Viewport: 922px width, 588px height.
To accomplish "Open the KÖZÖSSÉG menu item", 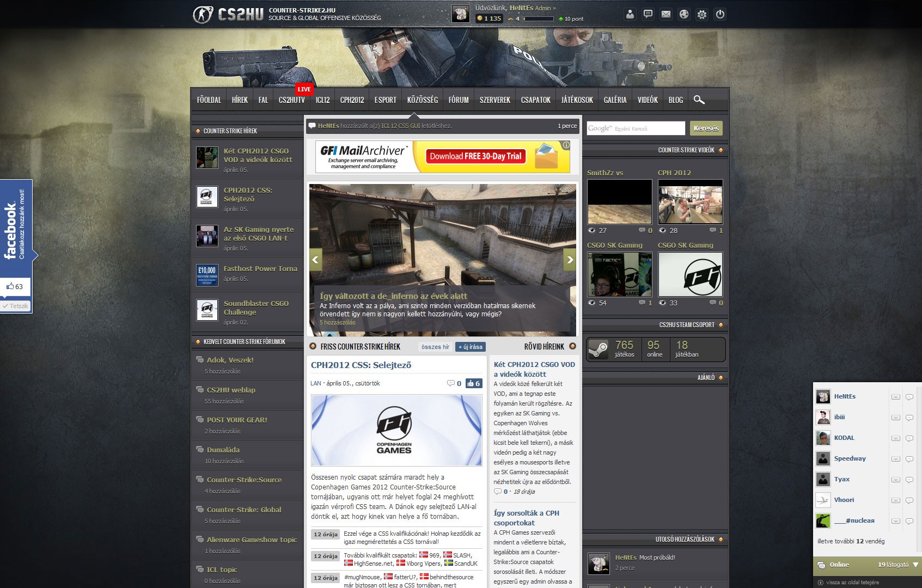I will [x=423, y=100].
